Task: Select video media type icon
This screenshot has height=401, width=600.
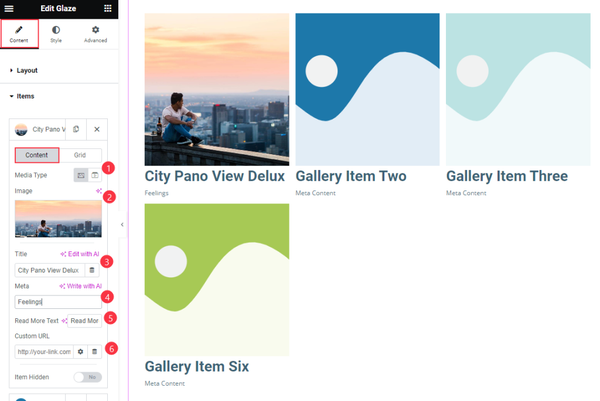Action: coord(95,175)
